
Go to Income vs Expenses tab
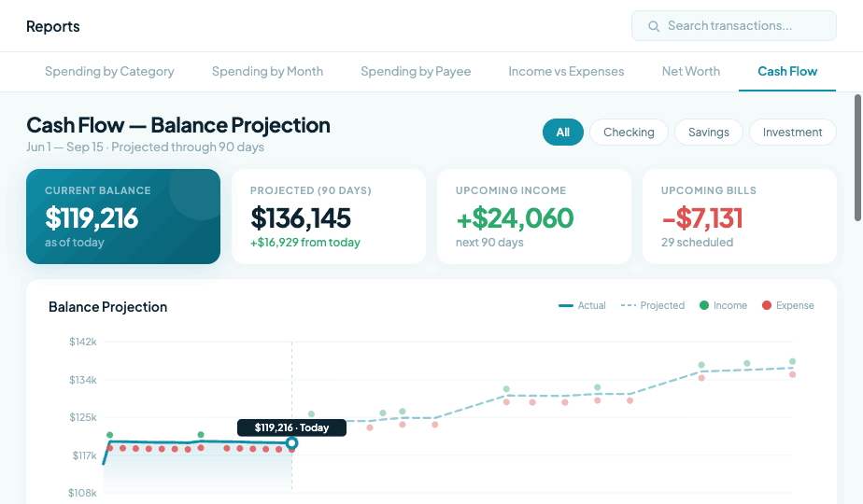pos(566,72)
